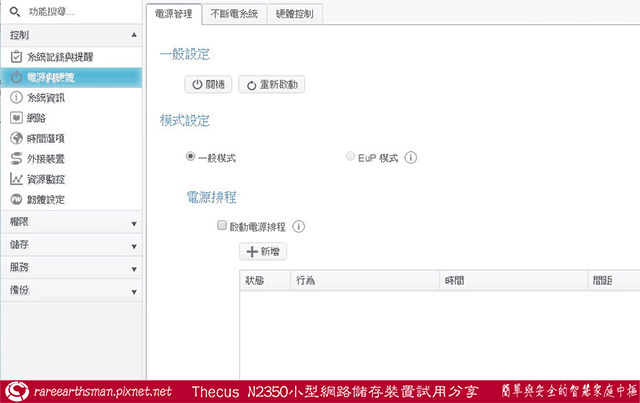
Task: Switch to the 不斷電系統 tab
Action: click(x=234, y=14)
